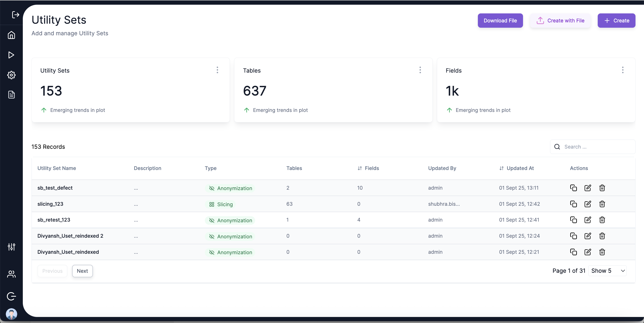Click the sliders configuration icon in sidebar
This screenshot has height=323, width=644.
[x=11, y=247]
